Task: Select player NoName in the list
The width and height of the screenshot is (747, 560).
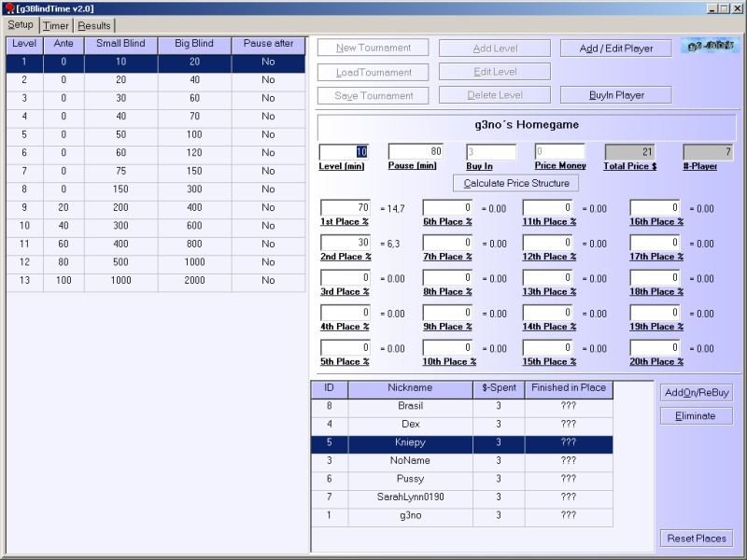Action: pos(461,463)
